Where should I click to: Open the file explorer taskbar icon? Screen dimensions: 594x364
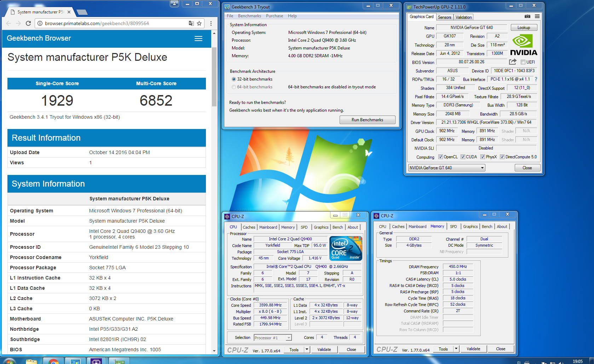click(31, 361)
